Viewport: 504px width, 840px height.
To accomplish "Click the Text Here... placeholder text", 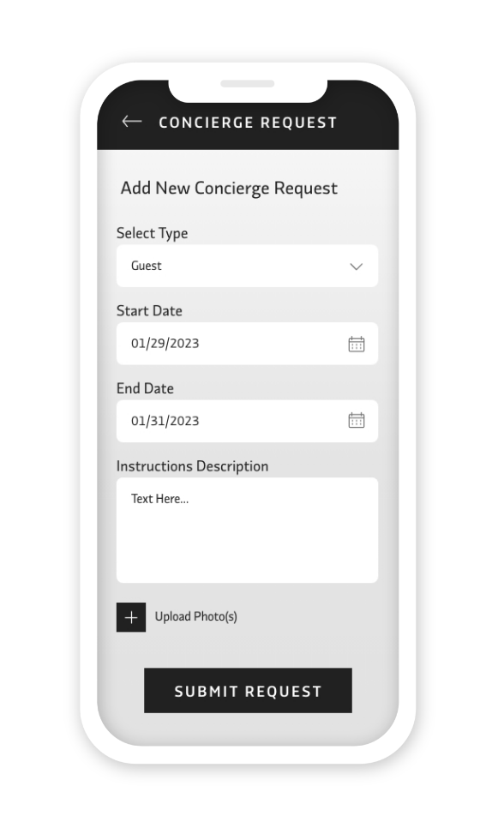I will click(x=159, y=499).
